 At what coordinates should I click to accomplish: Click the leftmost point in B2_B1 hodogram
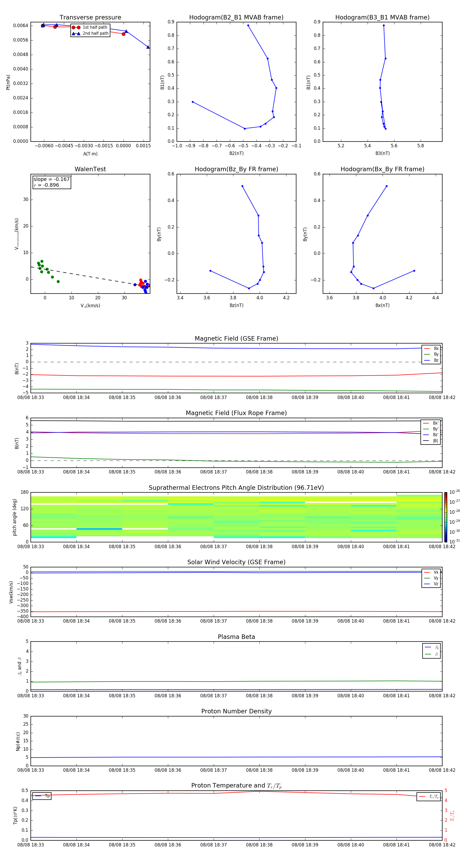point(193,102)
